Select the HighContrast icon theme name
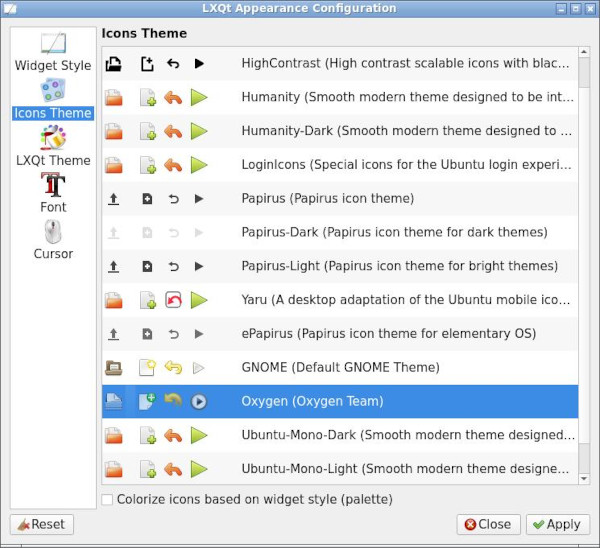 (405, 64)
